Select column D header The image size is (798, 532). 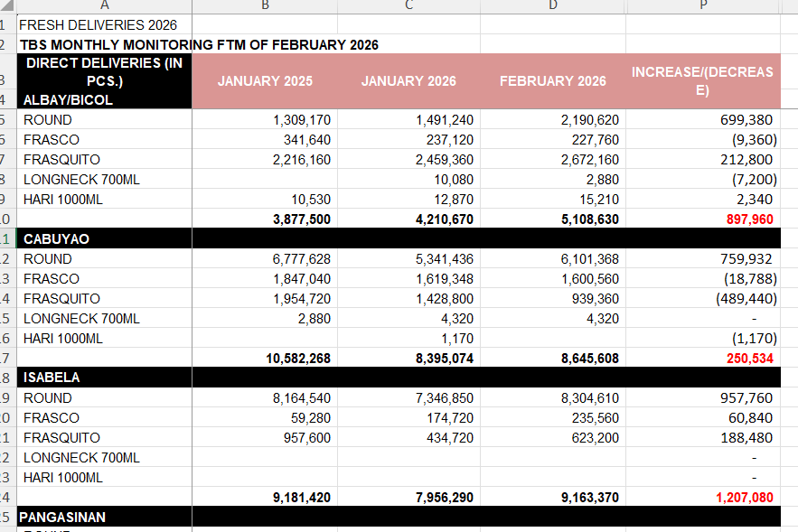coord(553,6)
